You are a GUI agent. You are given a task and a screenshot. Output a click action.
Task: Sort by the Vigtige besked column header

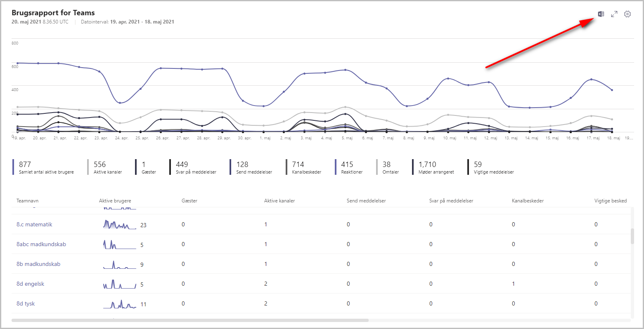pos(611,201)
